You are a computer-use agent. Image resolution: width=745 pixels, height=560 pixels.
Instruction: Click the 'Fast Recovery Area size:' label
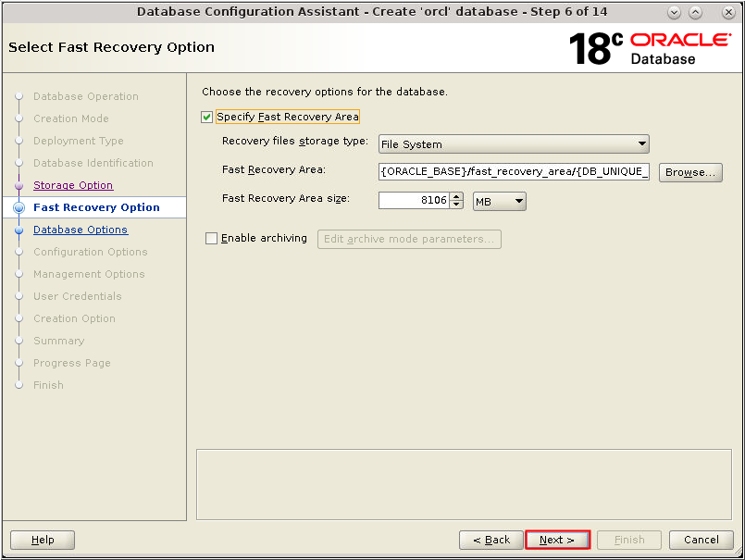coord(286,198)
